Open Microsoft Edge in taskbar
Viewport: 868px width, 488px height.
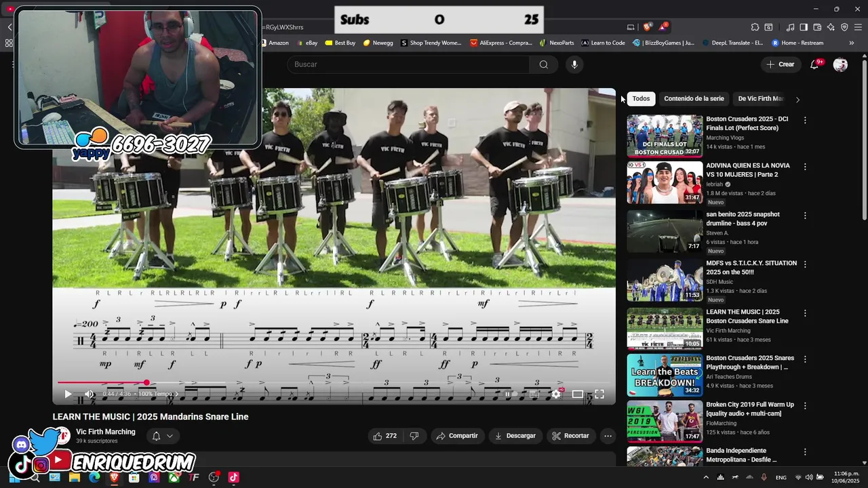tap(94, 477)
